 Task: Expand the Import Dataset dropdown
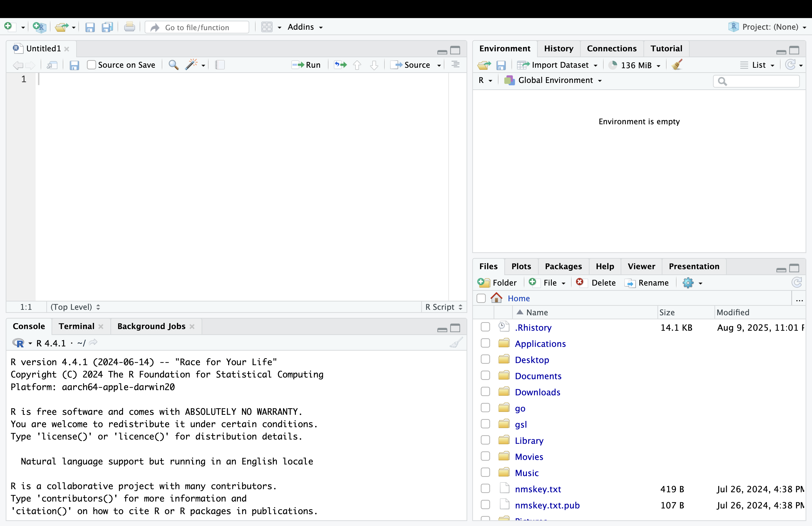557,65
